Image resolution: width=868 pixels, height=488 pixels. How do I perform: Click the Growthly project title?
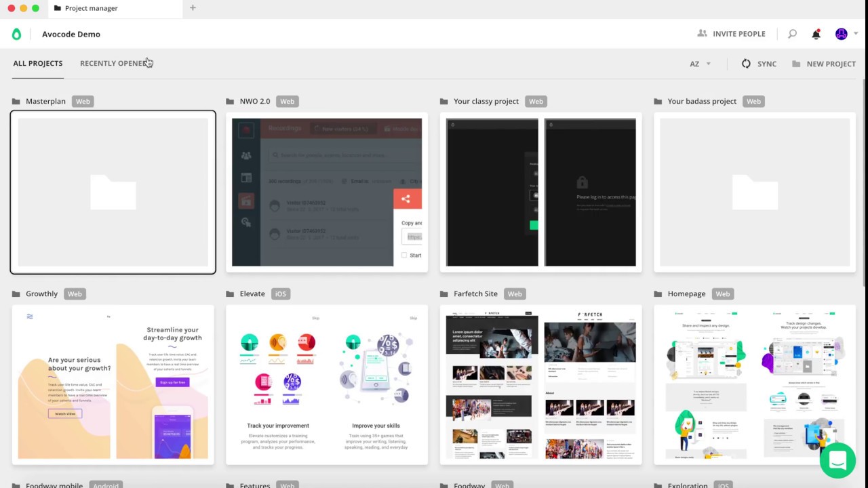coord(41,294)
